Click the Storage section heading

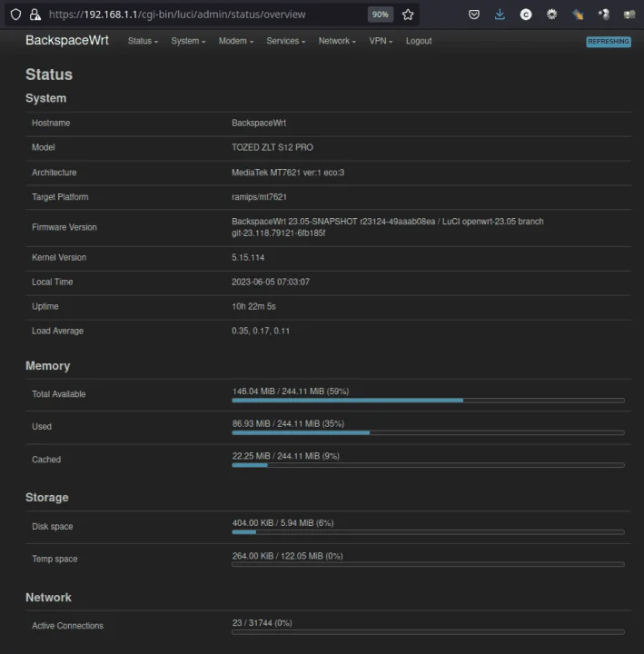click(46, 498)
